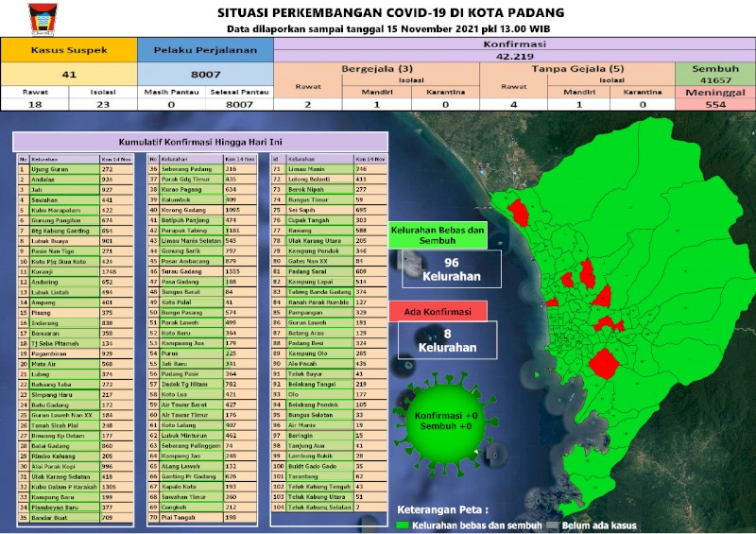The image size is (756, 534).
Task: Select the 'Surau Gadang' row showing 1555
Action: pos(202,271)
